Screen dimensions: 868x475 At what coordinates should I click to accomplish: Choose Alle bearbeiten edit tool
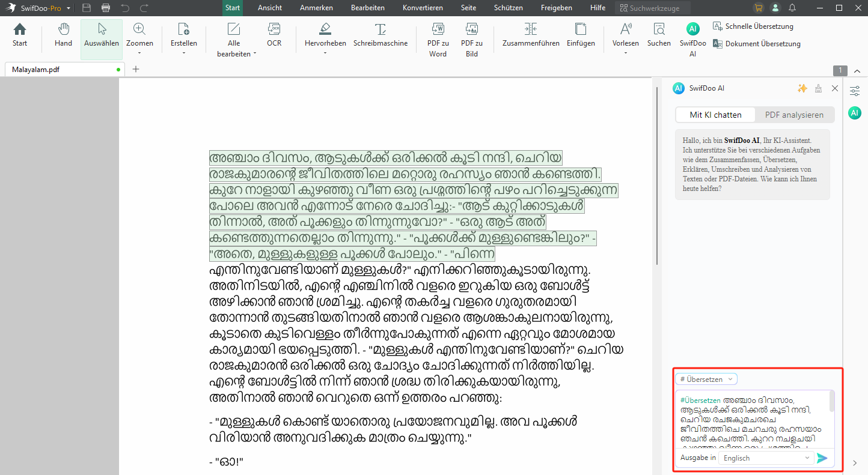pyautogui.click(x=234, y=40)
